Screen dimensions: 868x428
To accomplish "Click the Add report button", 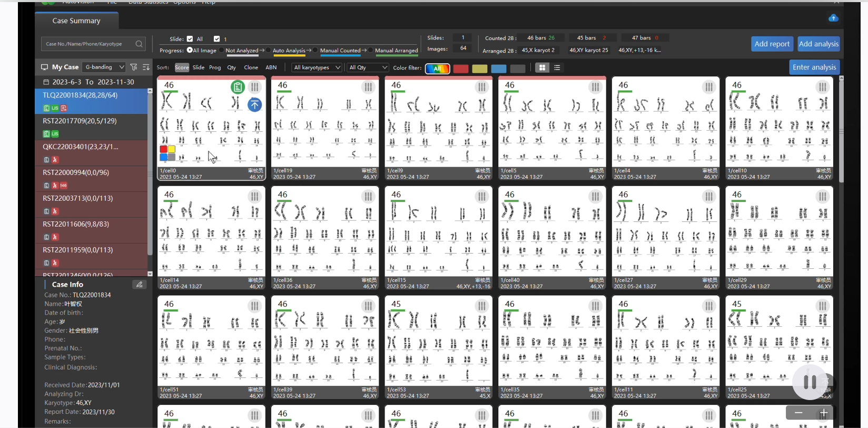I will coord(772,44).
